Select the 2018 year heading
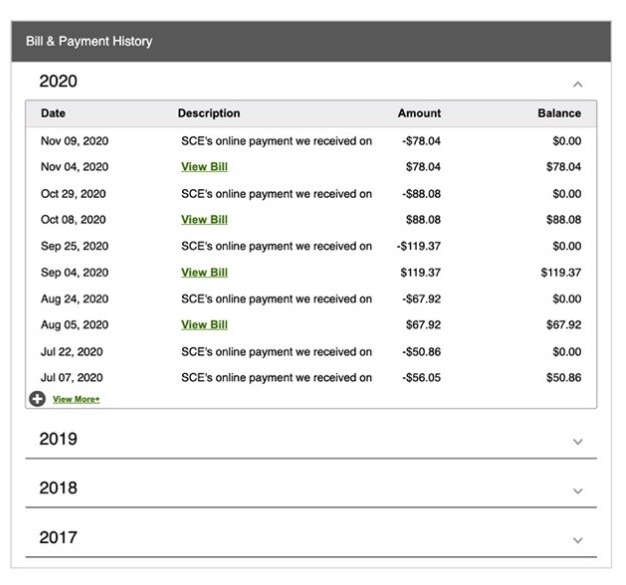Screen dimensions: 626x585 (x=58, y=488)
